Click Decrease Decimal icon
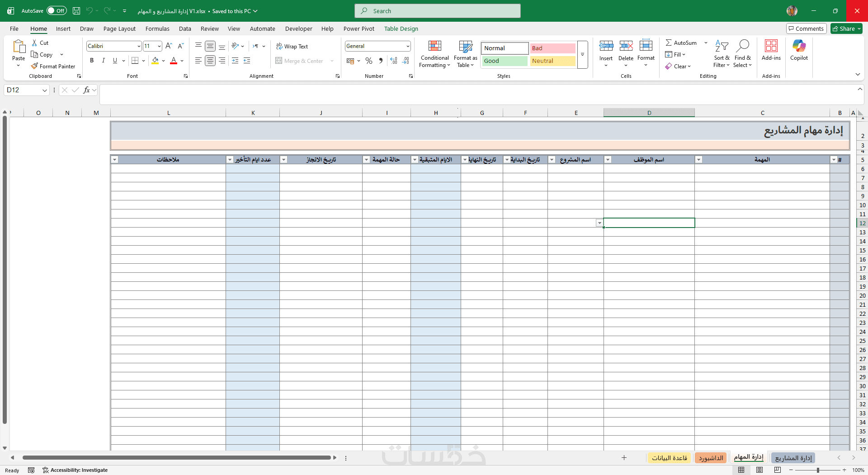This screenshot has width=868, height=475. click(406, 61)
